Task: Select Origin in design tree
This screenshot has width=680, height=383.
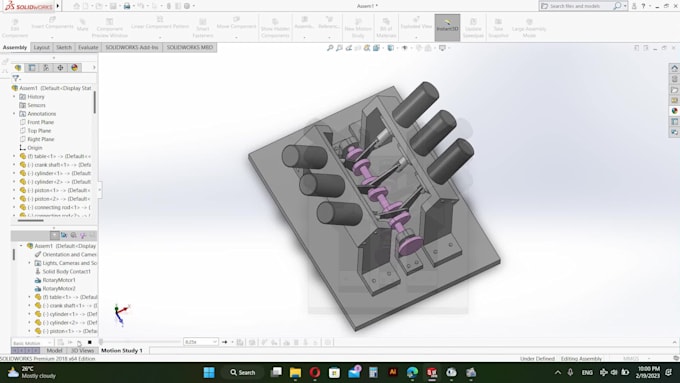Action: [x=35, y=148]
